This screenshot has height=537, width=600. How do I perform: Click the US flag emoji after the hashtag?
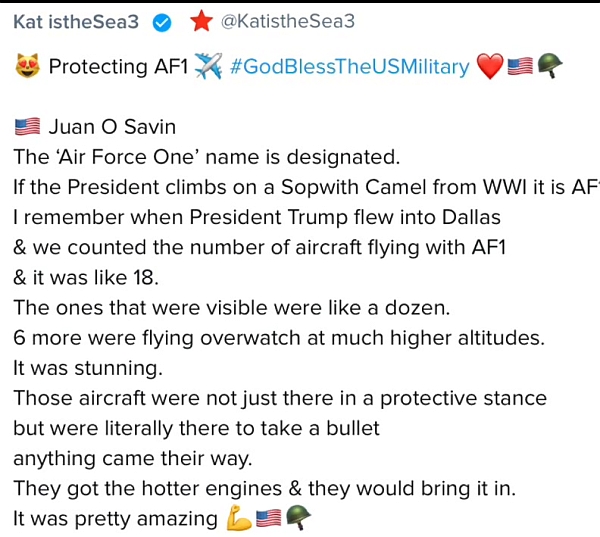[520, 67]
